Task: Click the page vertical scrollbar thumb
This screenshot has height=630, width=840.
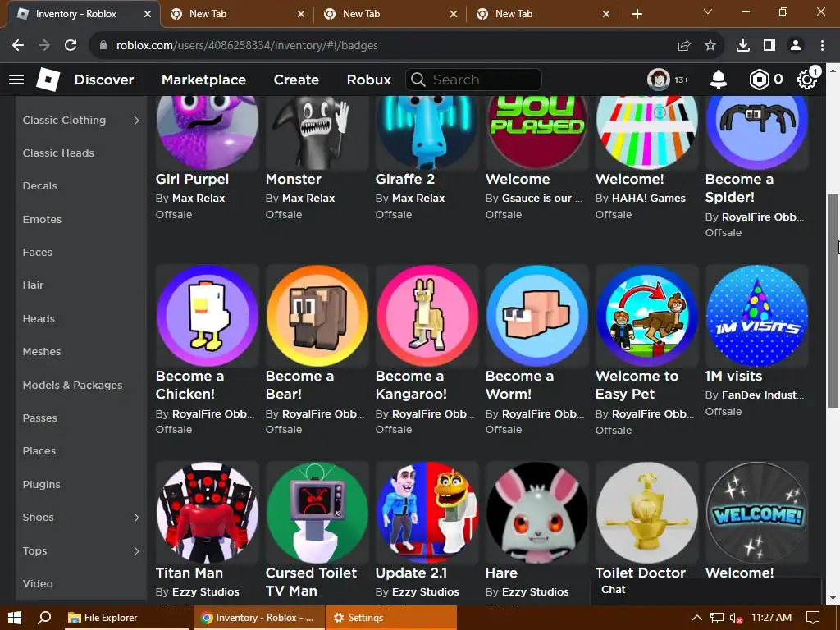Action: pyautogui.click(x=833, y=301)
